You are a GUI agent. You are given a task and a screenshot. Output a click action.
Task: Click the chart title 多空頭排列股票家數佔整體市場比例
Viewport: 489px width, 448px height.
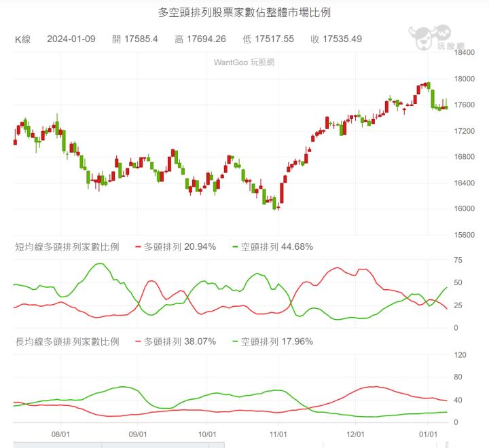coord(244,12)
